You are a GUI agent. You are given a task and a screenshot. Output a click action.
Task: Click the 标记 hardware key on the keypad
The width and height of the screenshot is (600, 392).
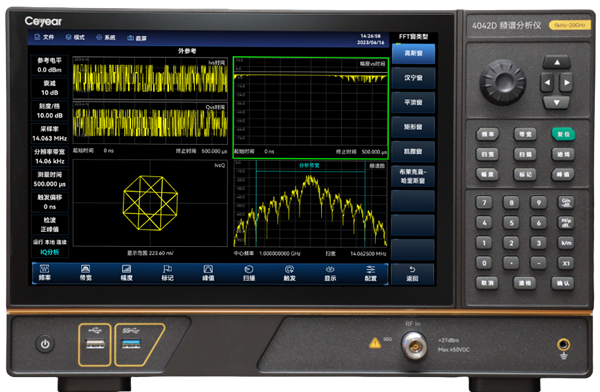tap(525, 174)
